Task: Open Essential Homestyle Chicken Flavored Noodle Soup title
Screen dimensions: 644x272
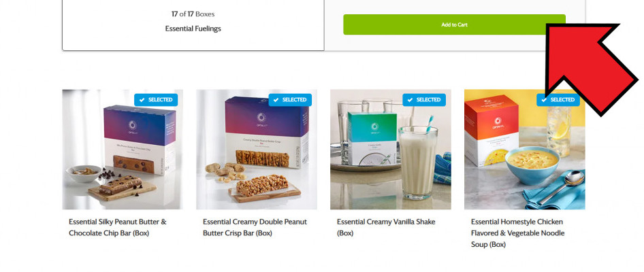Action: pyautogui.click(x=517, y=233)
